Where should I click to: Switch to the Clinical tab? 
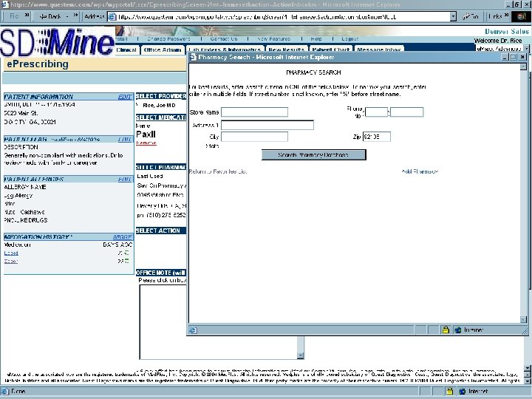point(126,50)
